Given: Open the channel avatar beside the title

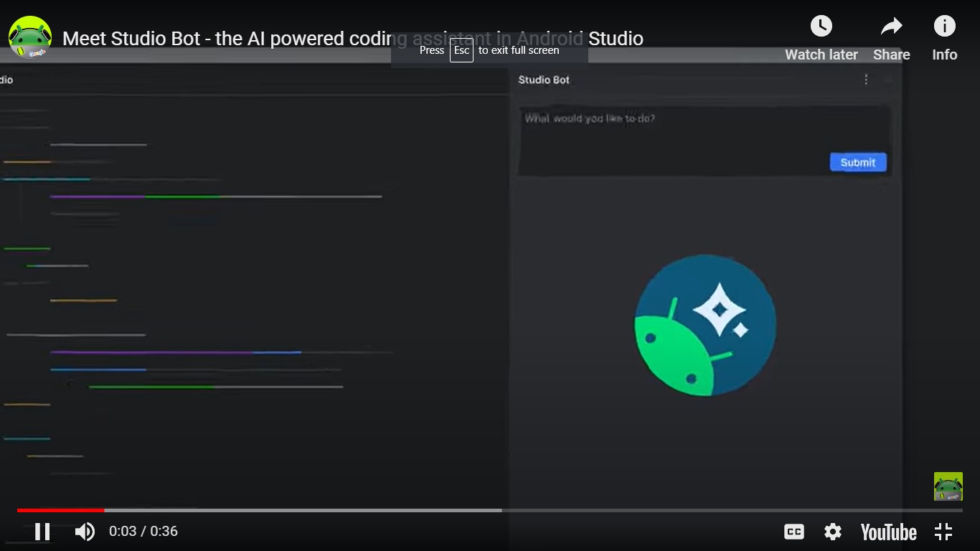Looking at the screenshot, I should (x=30, y=38).
